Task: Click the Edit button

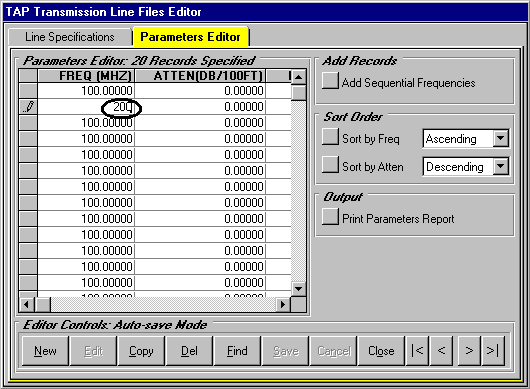Action: 93,351
